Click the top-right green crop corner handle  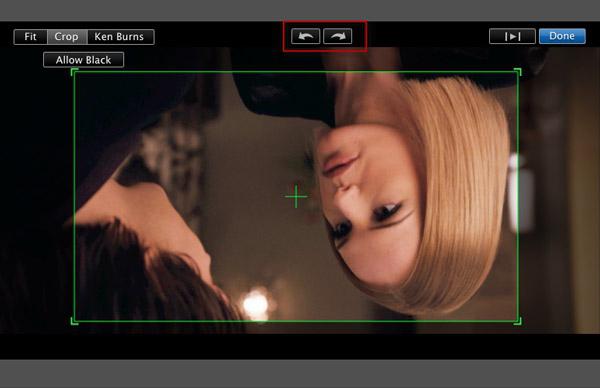517,72
